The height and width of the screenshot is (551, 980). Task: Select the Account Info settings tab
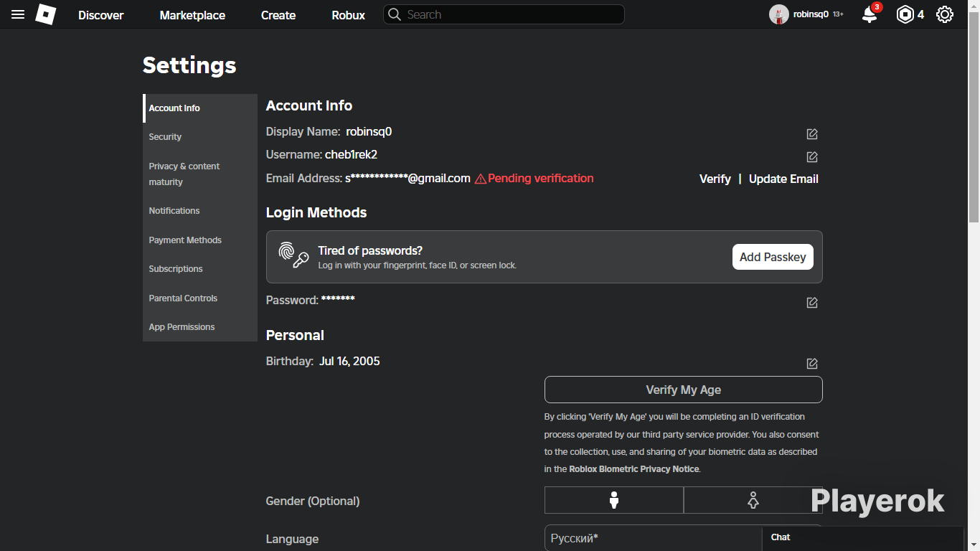(x=200, y=108)
